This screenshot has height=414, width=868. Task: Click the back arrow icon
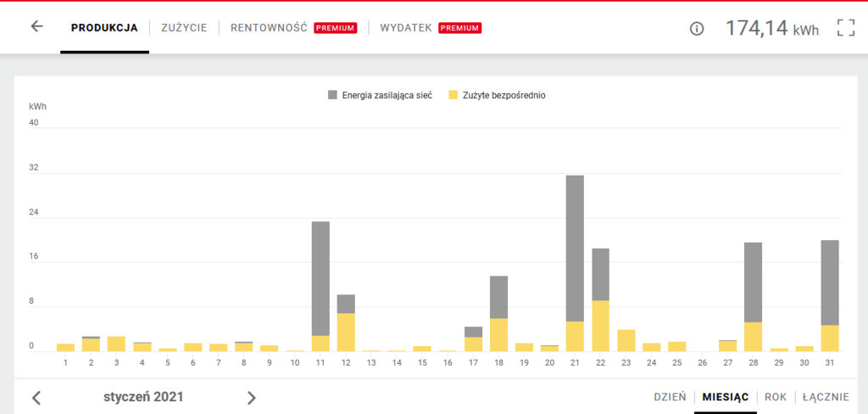click(x=36, y=26)
